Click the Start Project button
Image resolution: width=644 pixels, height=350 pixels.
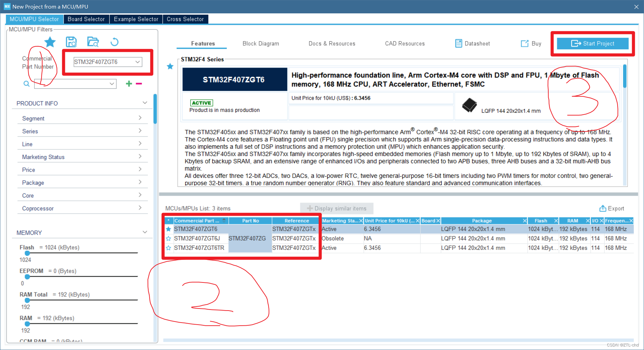(x=593, y=44)
